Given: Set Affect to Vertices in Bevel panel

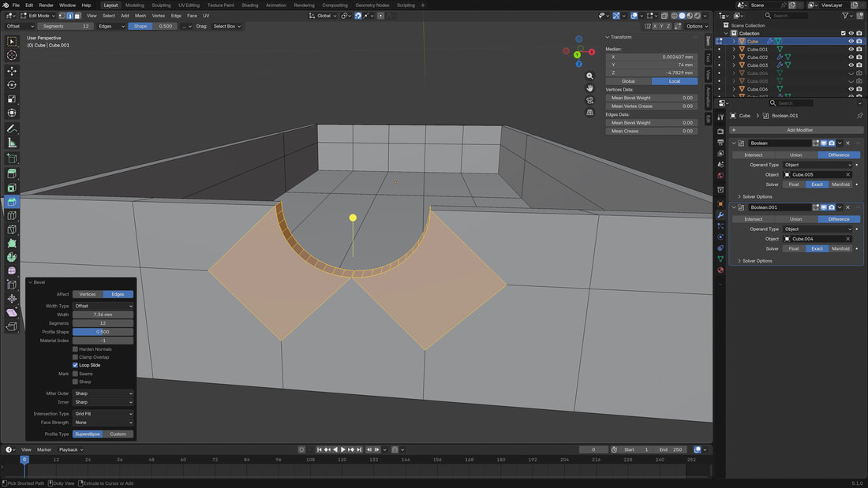Looking at the screenshot, I should pyautogui.click(x=88, y=294).
